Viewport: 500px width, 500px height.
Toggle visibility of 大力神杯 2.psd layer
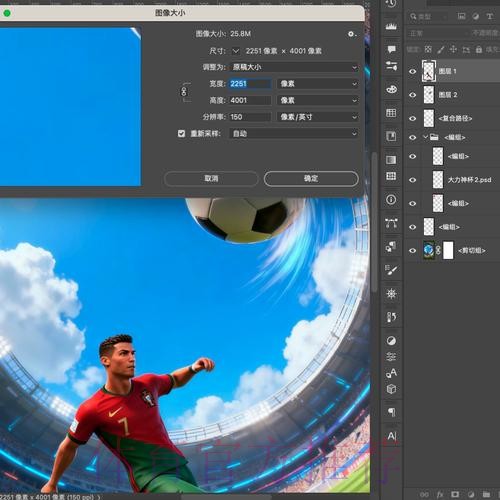pos(412,180)
